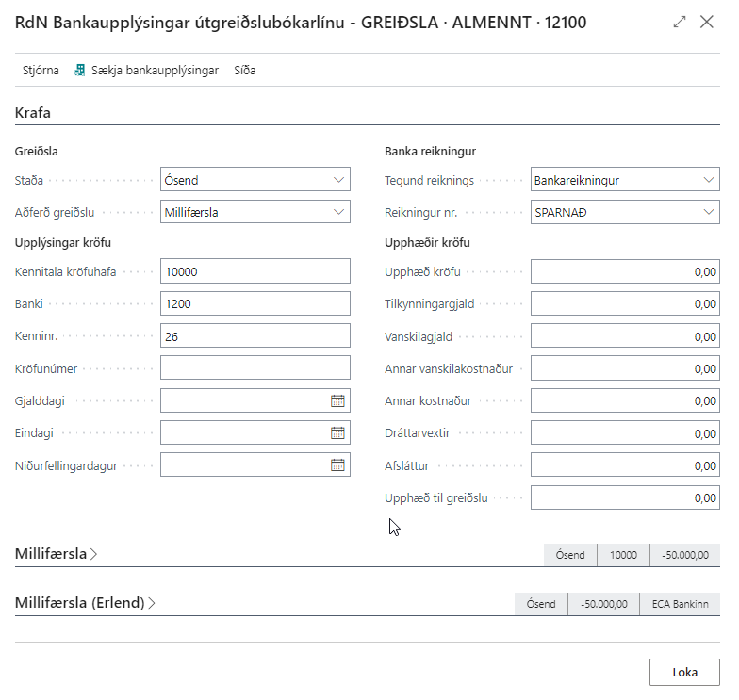Open the Stjórna menu
Image resolution: width=739 pixels, height=700 pixels.
tap(41, 70)
